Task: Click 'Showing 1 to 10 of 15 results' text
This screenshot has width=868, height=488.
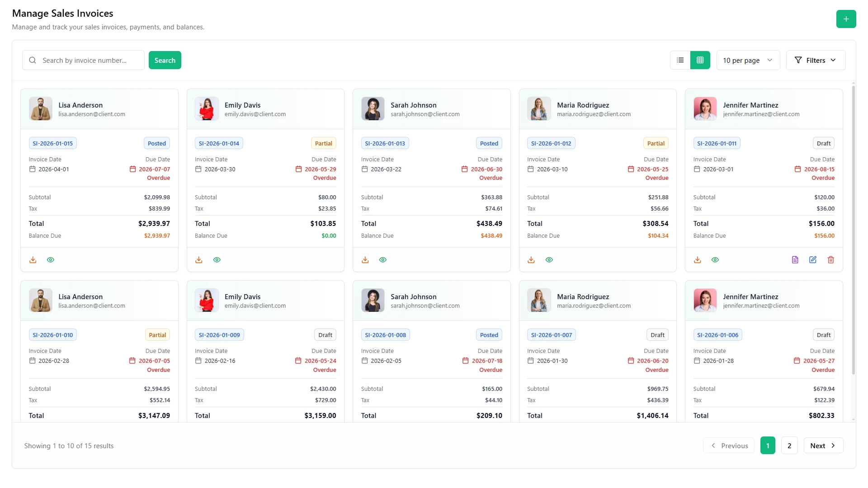Action: pyautogui.click(x=69, y=446)
